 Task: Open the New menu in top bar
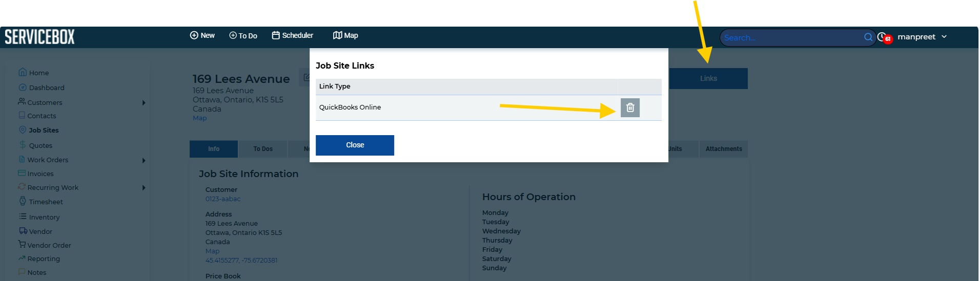(202, 35)
